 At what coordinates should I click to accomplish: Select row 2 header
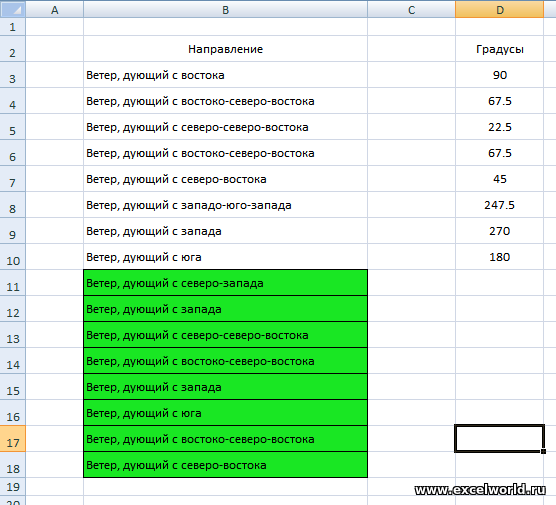point(13,49)
